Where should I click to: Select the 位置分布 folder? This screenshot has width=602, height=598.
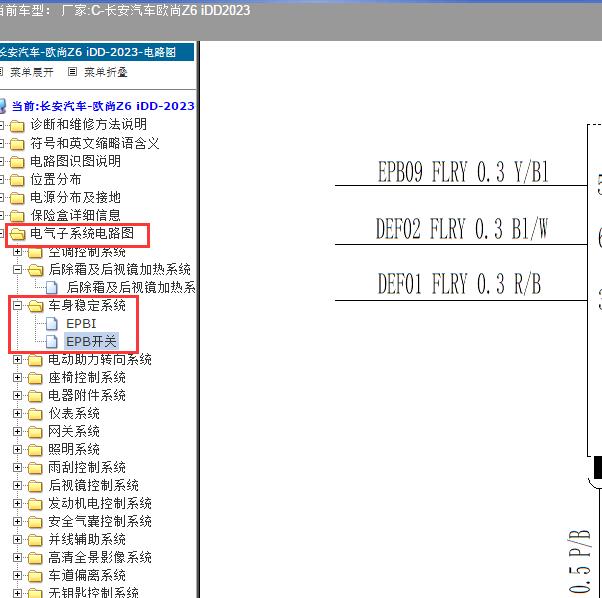pos(56,179)
